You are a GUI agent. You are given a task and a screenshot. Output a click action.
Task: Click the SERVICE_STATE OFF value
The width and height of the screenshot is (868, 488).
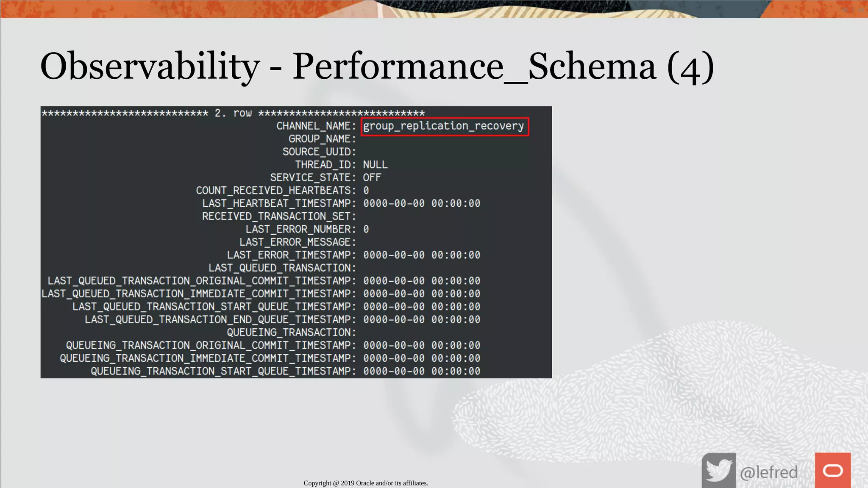tap(372, 177)
